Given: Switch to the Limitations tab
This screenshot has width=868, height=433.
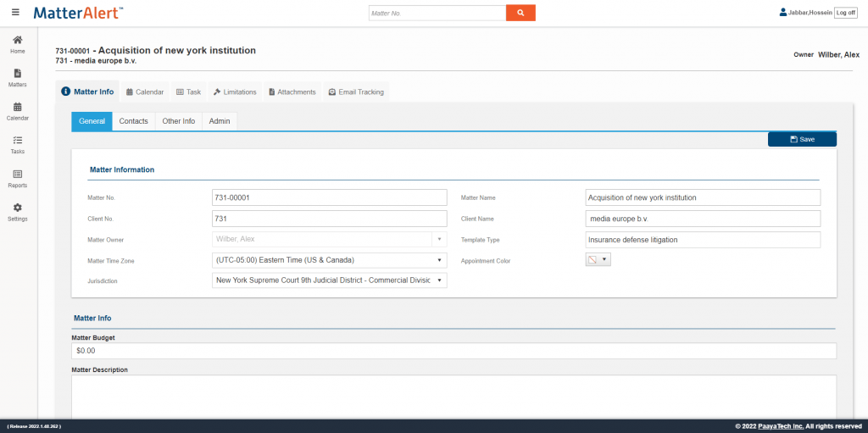Looking at the screenshot, I should [x=236, y=92].
